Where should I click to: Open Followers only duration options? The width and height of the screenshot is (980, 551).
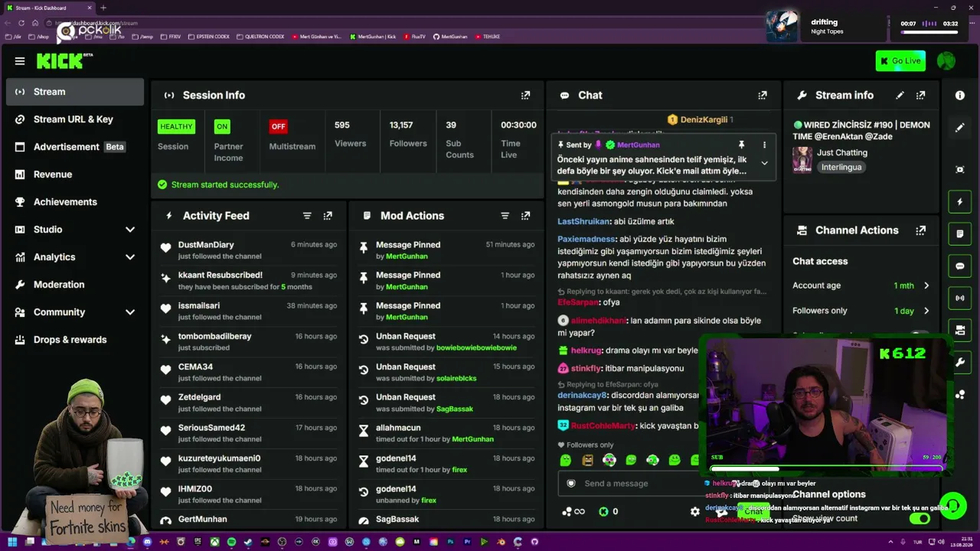tap(861, 311)
